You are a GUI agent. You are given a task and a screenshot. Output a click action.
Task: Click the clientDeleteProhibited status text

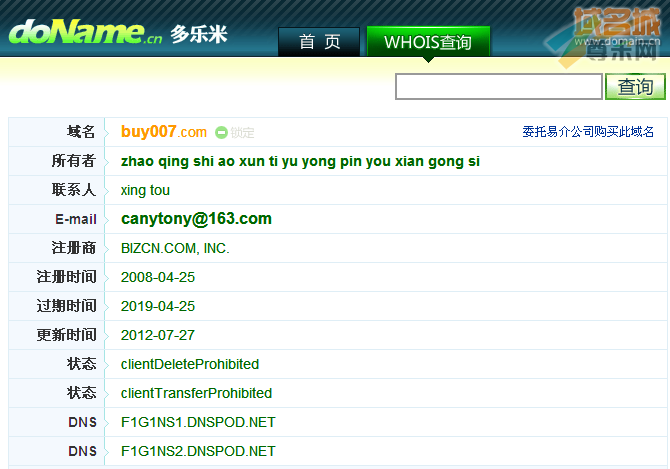point(190,364)
